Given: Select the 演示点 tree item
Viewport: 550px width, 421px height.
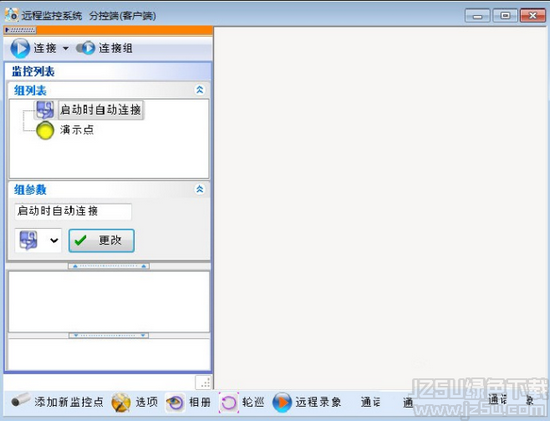Looking at the screenshot, I should point(77,130).
